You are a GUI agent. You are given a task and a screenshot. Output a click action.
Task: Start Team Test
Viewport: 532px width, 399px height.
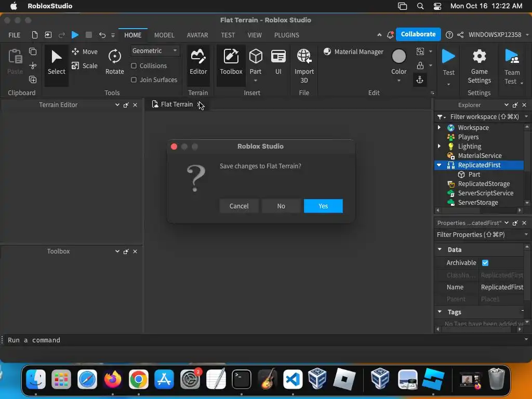[512, 67]
